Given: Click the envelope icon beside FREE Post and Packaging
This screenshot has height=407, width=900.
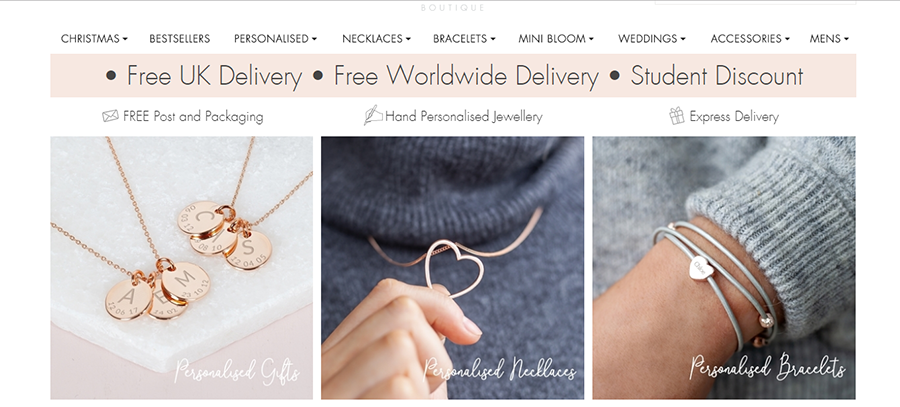Looking at the screenshot, I should 110,117.
